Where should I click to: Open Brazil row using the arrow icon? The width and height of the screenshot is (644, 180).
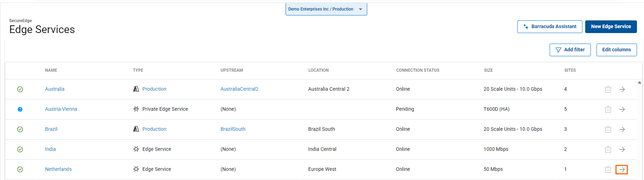tap(622, 129)
